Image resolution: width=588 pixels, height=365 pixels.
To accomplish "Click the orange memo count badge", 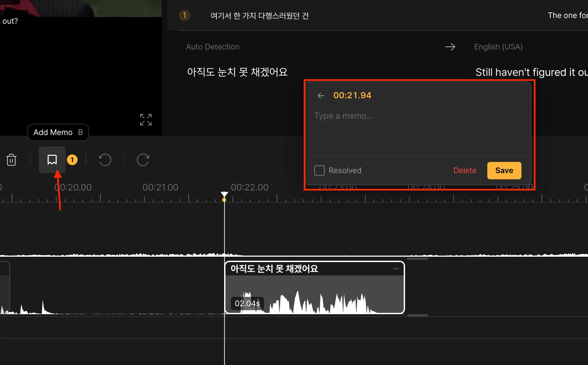I will tap(72, 160).
